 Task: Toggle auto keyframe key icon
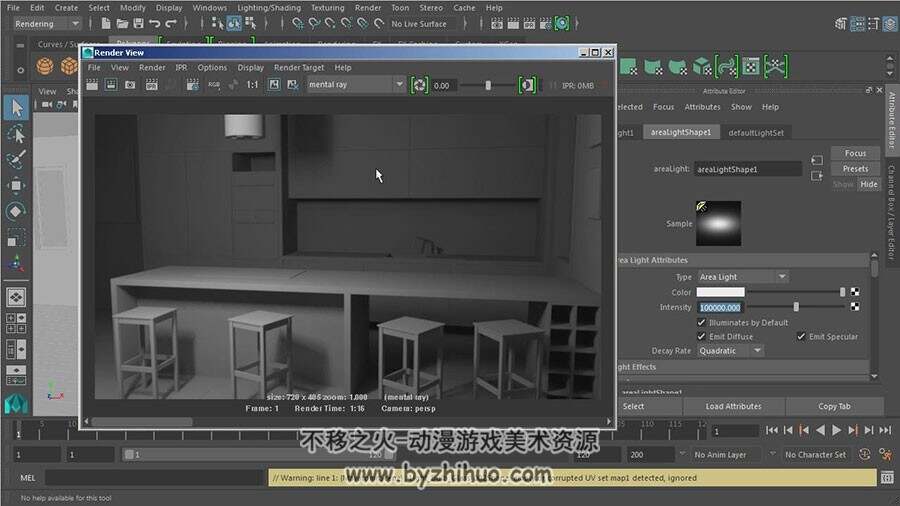tap(864, 454)
